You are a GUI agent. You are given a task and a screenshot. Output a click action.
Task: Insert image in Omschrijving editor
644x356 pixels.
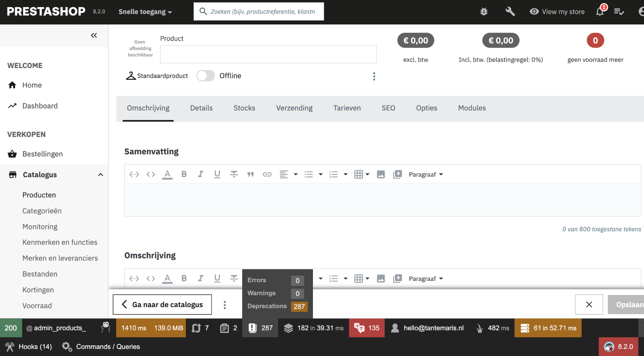[x=381, y=279]
